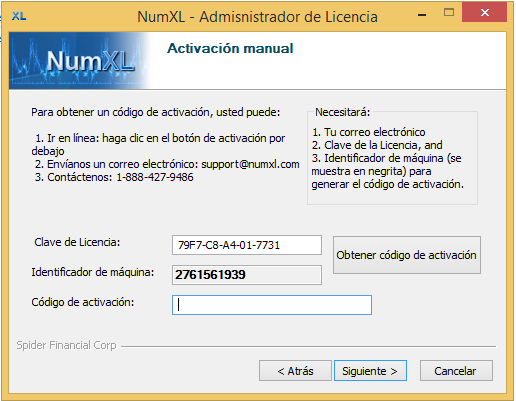The image size is (516, 401).
Task: Click the NumXL logo banner
Action: (x=80, y=61)
